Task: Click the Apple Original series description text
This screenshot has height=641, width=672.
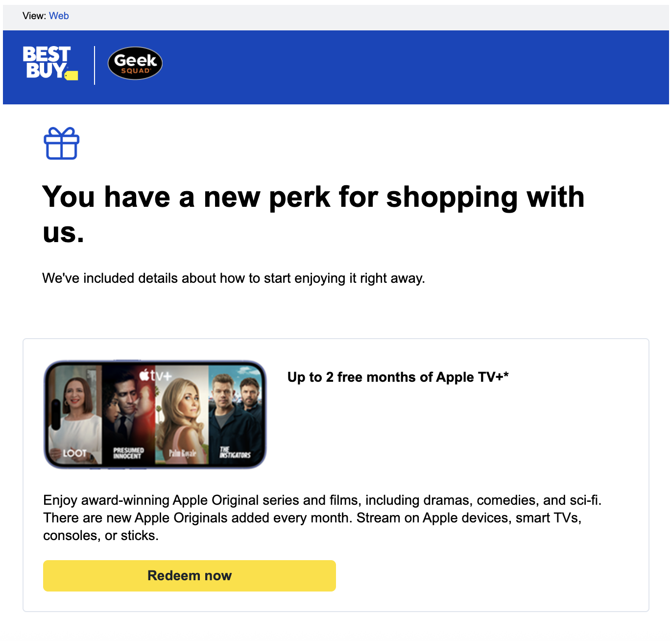Action: point(322,518)
